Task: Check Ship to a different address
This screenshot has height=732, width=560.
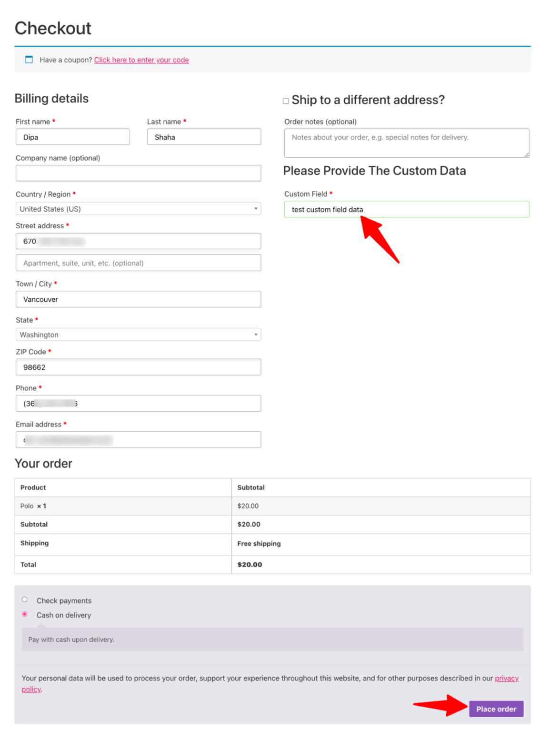Action: click(286, 100)
